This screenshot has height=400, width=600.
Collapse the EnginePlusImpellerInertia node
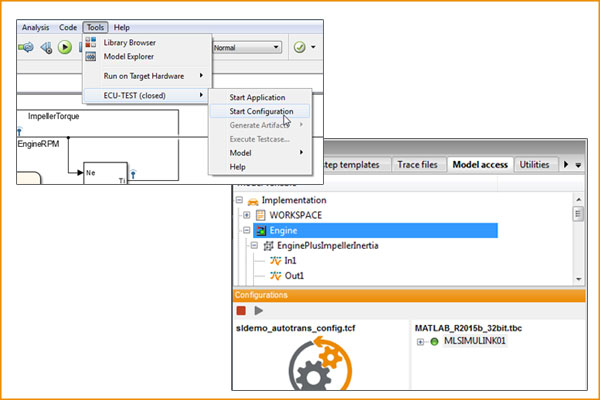(x=254, y=246)
